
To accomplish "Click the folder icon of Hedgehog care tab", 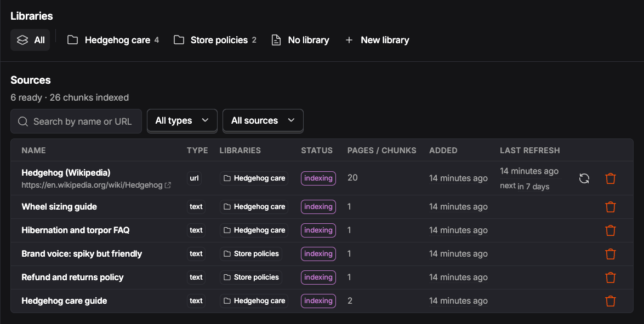I will coord(73,40).
